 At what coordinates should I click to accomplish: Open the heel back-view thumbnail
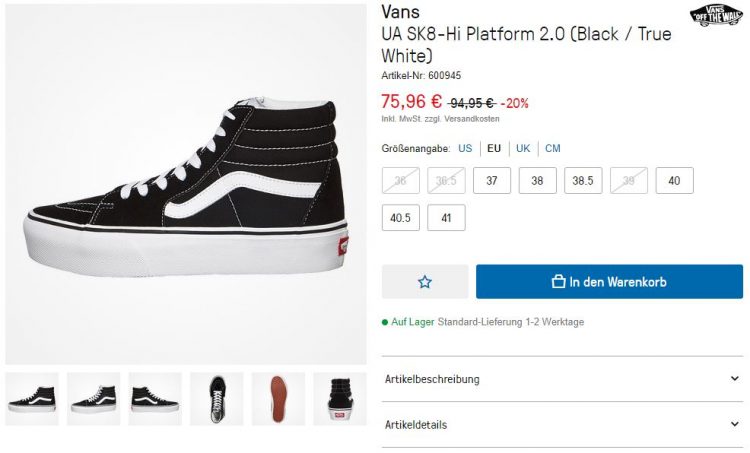click(340, 399)
